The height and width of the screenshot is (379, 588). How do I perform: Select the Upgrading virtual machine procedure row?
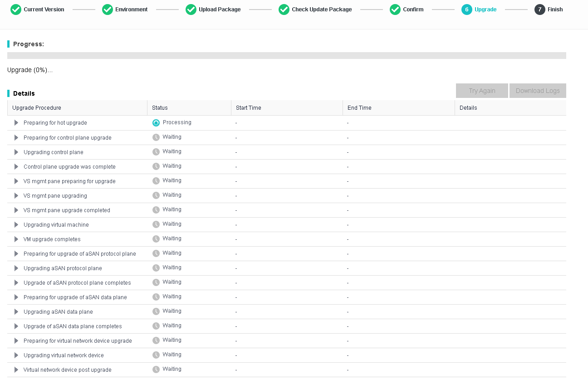(56, 225)
